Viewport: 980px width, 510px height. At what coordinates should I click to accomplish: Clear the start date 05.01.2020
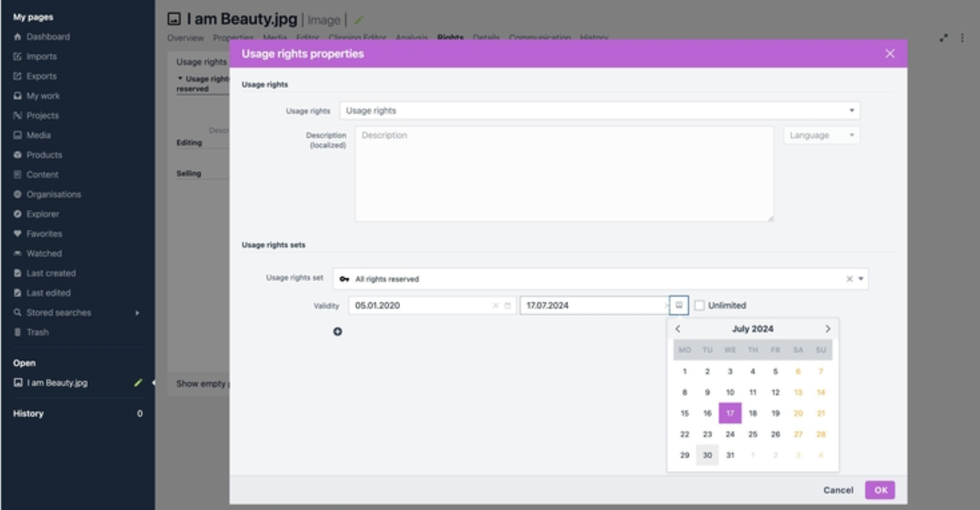click(x=495, y=306)
